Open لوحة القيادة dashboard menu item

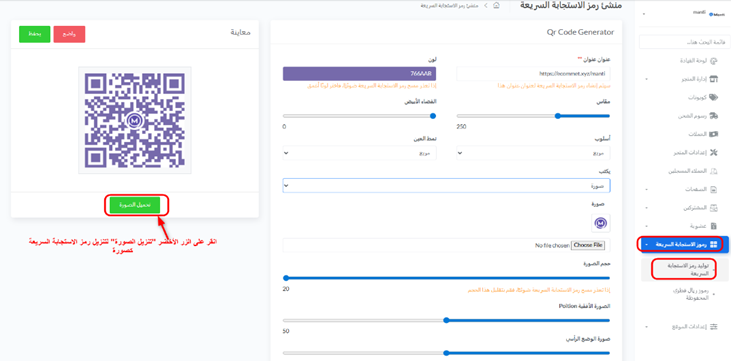click(692, 61)
